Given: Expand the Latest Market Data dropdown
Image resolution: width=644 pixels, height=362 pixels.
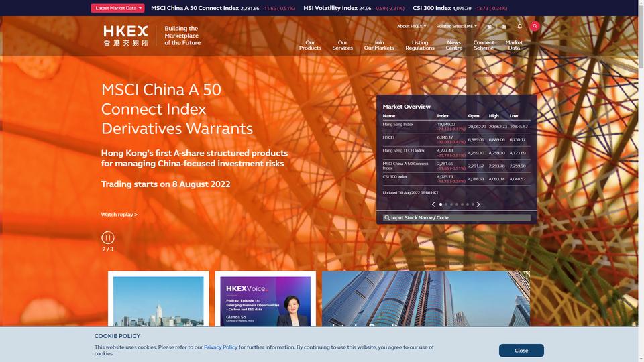Looking at the screenshot, I should (x=118, y=8).
